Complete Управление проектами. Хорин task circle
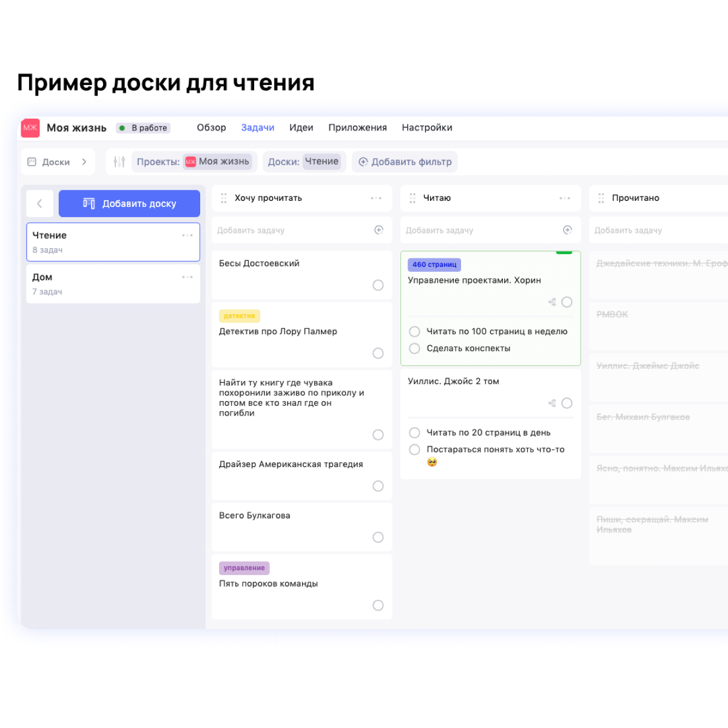 567,302
